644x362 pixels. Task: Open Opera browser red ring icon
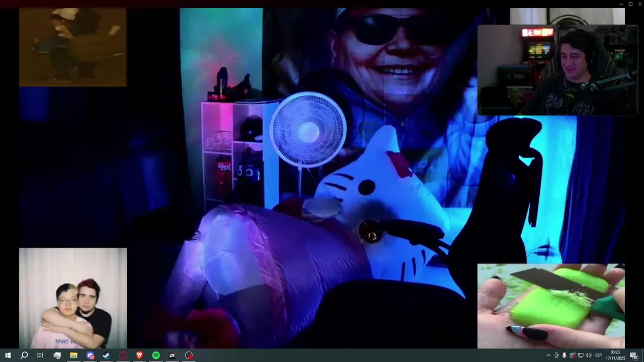click(x=123, y=355)
